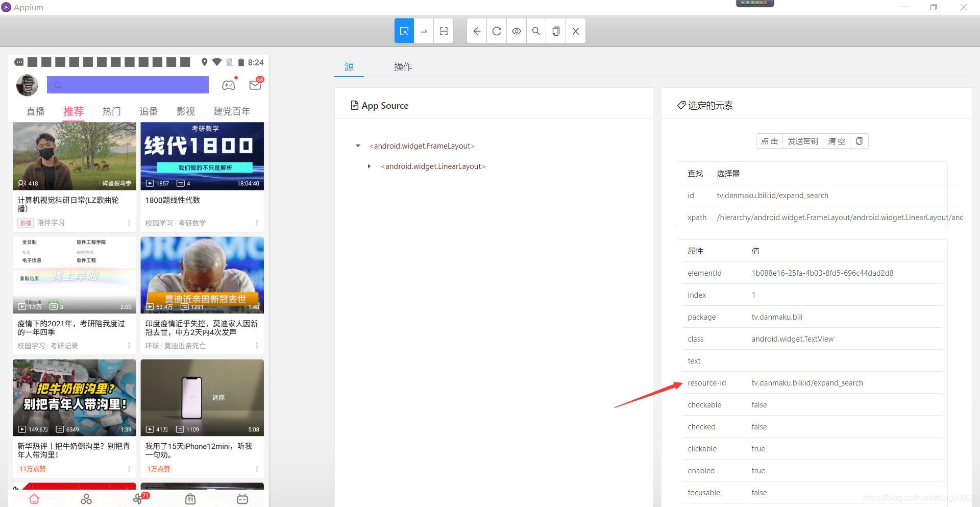Collapse the android.widget.FrameLayout node
Viewport: 980px width, 507px height.
[x=358, y=146]
